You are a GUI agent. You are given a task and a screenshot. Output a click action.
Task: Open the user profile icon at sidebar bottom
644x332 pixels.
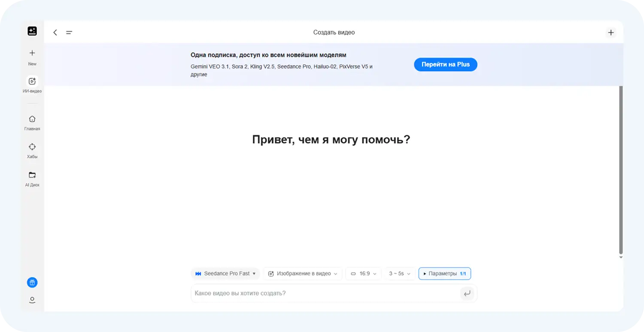[x=32, y=300]
